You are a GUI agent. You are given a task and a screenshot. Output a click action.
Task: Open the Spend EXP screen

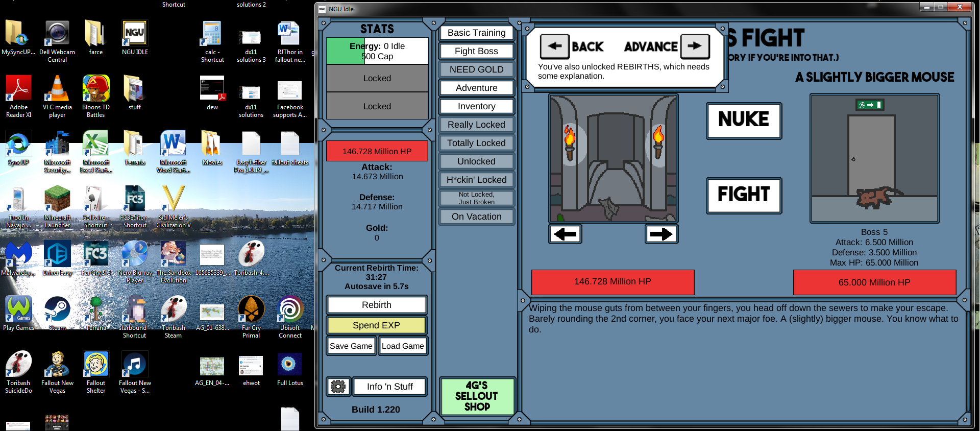377,325
